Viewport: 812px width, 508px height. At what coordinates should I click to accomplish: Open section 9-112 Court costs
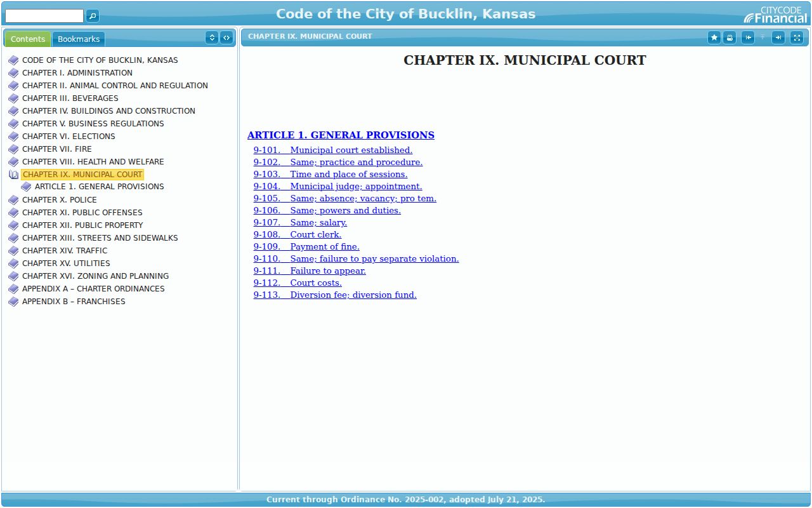point(298,283)
